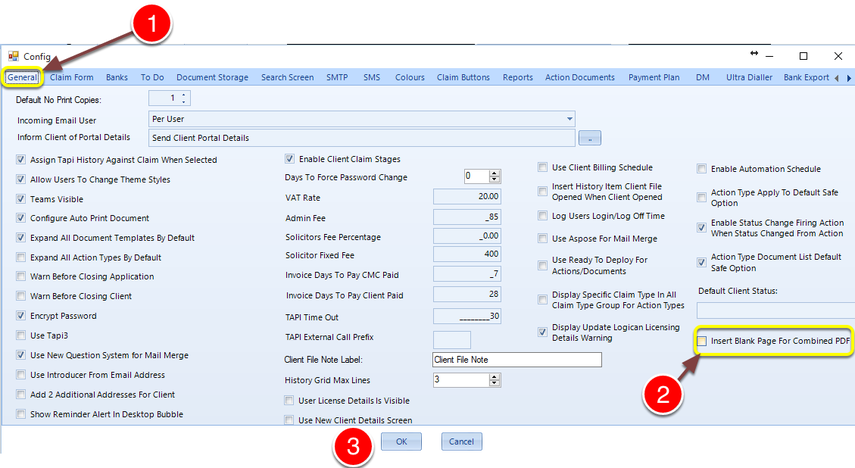The height and width of the screenshot is (468, 855).
Task: Switch to the Claim Form tab
Action: tap(71, 77)
